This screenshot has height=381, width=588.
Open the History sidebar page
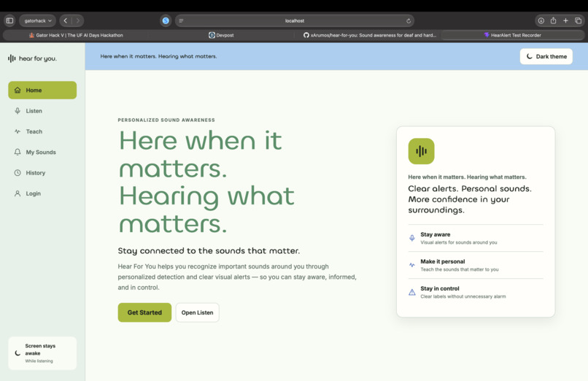(42, 172)
